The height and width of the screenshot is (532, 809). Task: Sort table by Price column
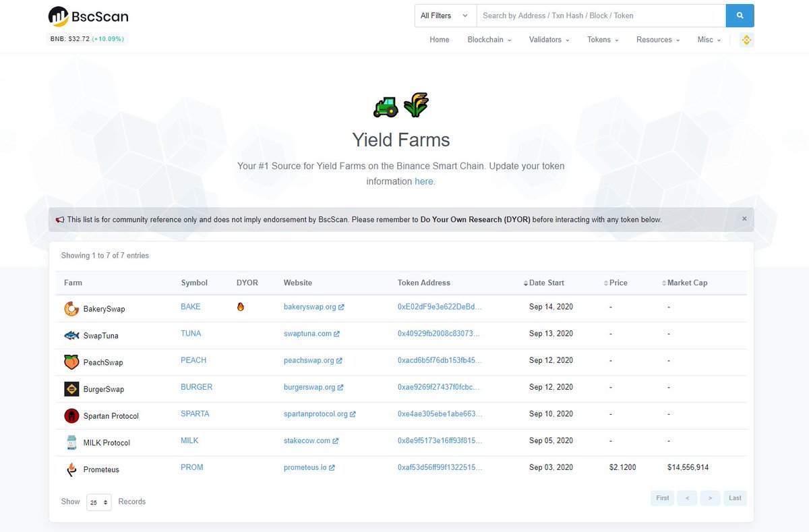[616, 283]
